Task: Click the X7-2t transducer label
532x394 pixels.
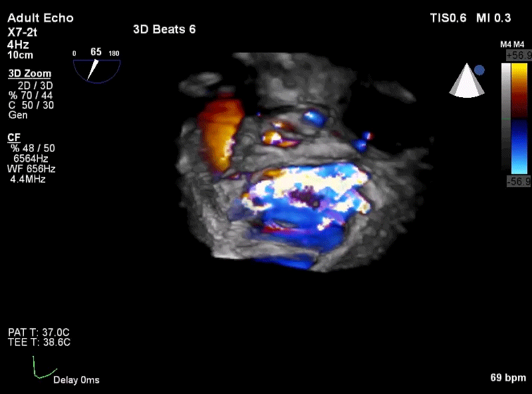Action: pos(23,32)
